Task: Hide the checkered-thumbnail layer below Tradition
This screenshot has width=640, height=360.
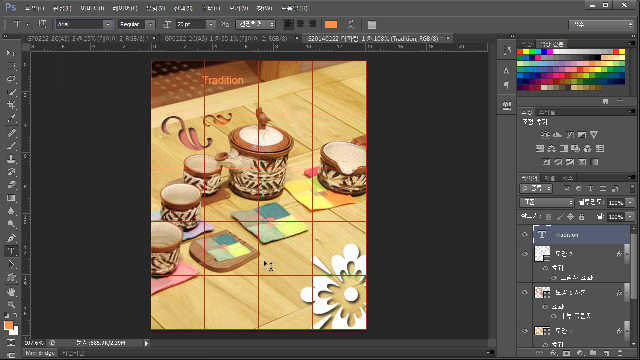Action: 525,253
